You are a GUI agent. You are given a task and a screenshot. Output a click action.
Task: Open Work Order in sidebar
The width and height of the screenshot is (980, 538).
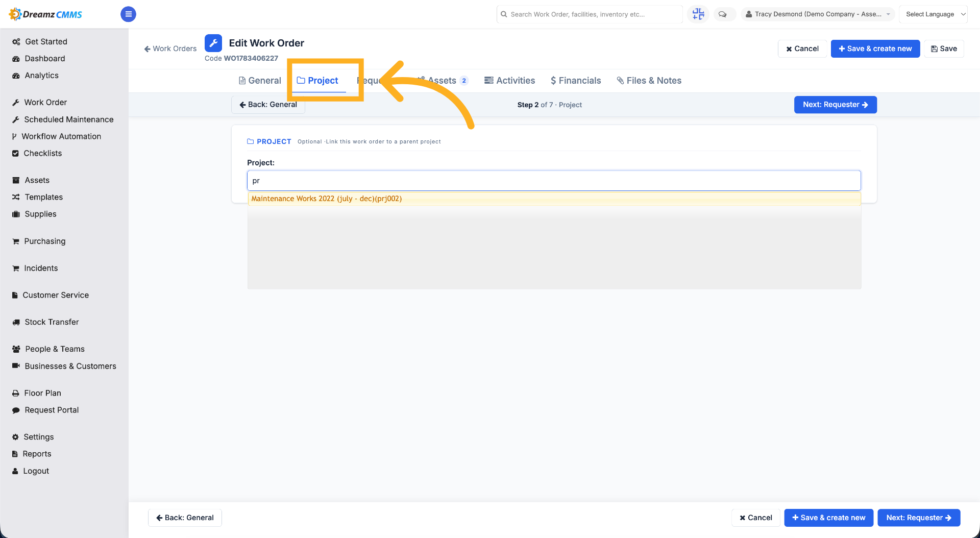(x=39, y=103)
